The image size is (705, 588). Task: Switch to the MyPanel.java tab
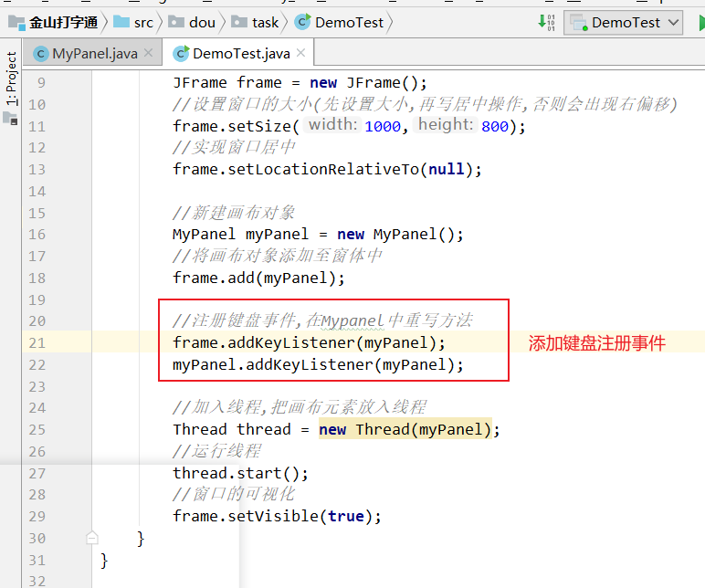[x=94, y=54]
